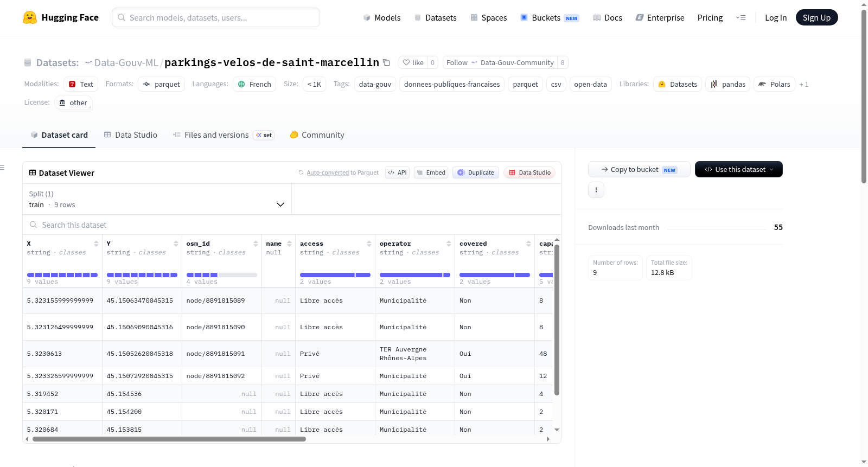This screenshot has height=467, width=868.
Task: Click the sort icon in access column
Action: [x=369, y=244]
